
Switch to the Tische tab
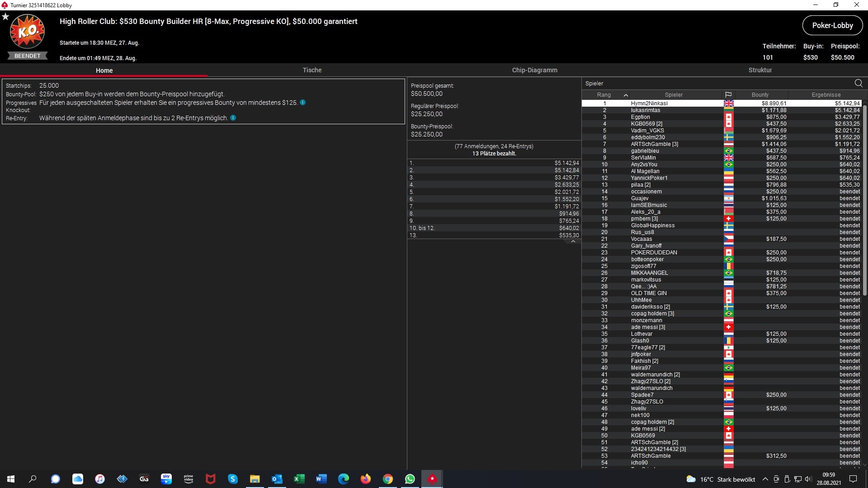point(312,70)
